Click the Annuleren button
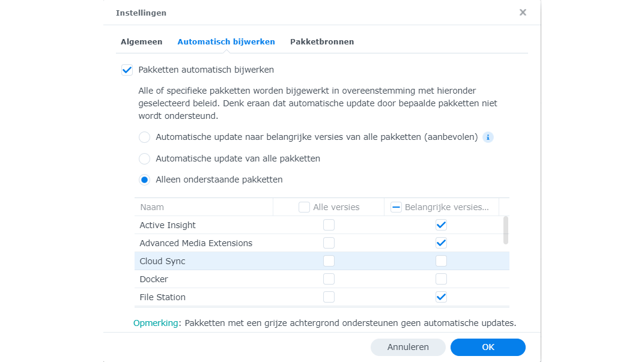The image size is (644, 362). click(408, 347)
